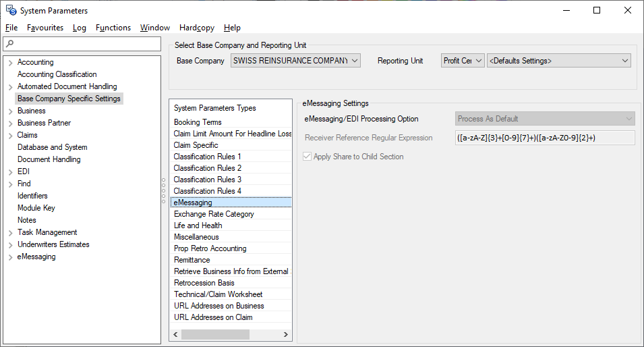
Task: Expand the Claims tree node
Action: tap(10, 136)
